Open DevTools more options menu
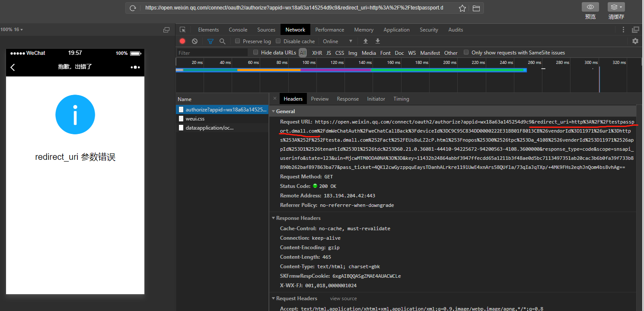This screenshot has width=644, height=311. point(623,30)
